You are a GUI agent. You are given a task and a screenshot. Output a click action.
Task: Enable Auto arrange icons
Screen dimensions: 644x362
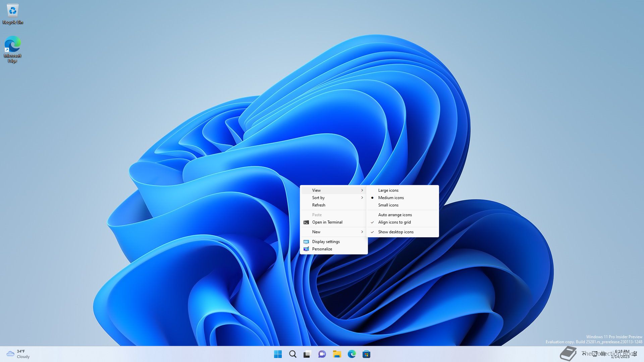[395, 215]
